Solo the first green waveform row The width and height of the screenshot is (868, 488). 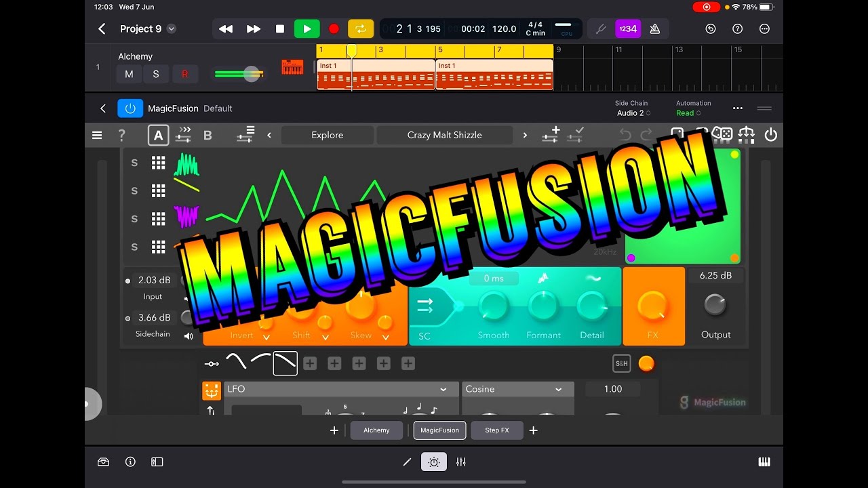tap(134, 163)
